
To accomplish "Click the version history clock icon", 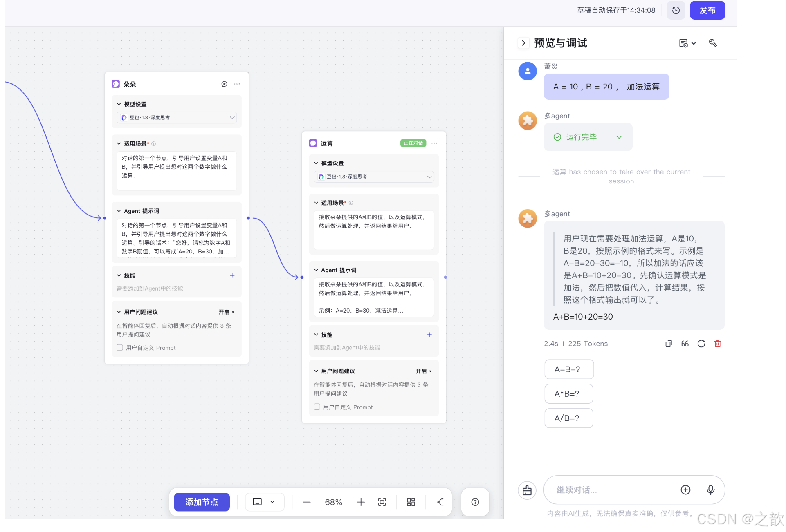I will 676,10.
